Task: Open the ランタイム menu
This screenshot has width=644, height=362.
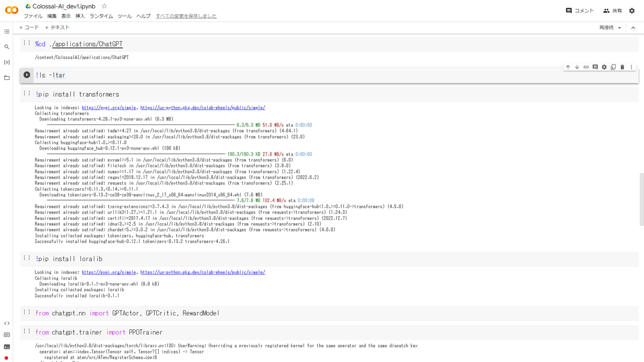Action: point(101,16)
